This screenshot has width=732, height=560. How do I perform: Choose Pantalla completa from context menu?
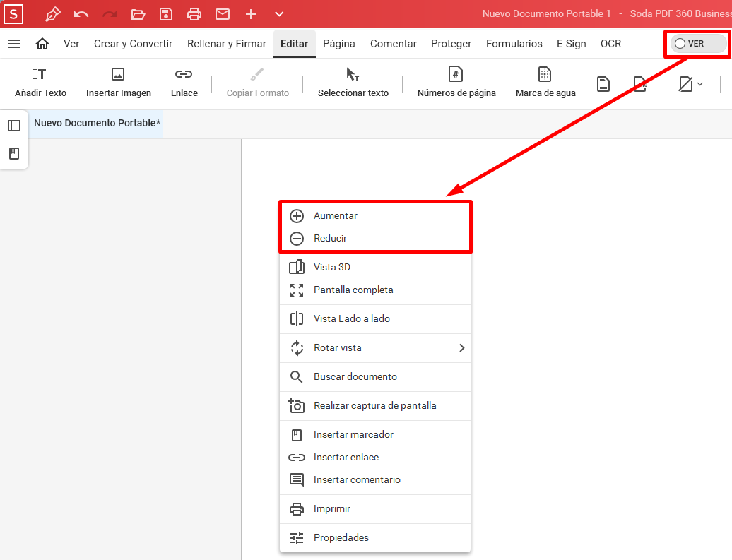click(353, 290)
